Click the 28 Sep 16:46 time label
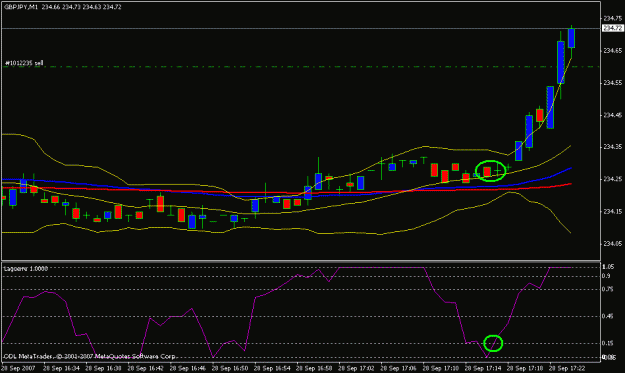Screen dimensions: 625x373 click(x=188, y=368)
